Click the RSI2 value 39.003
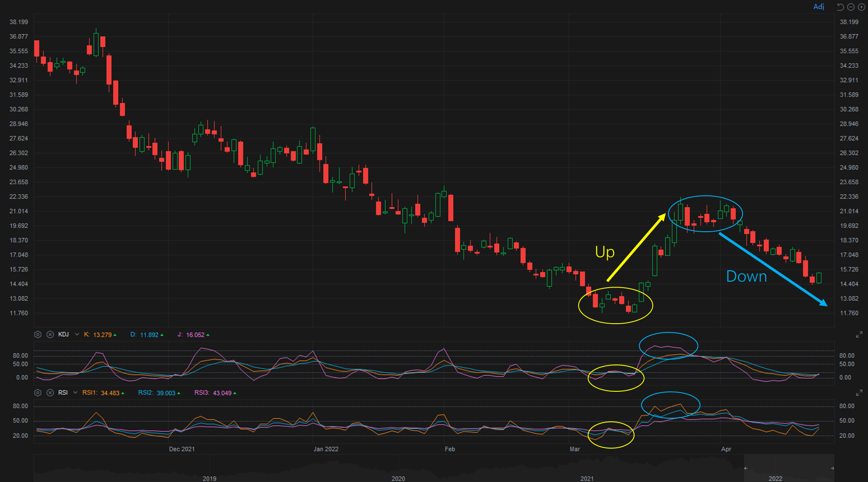 166,393
